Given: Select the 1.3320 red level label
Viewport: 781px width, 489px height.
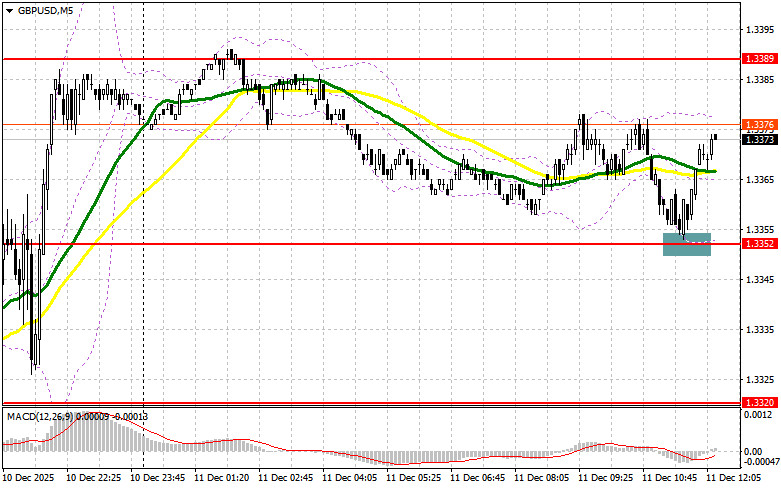Looking at the screenshot, I should [x=760, y=402].
